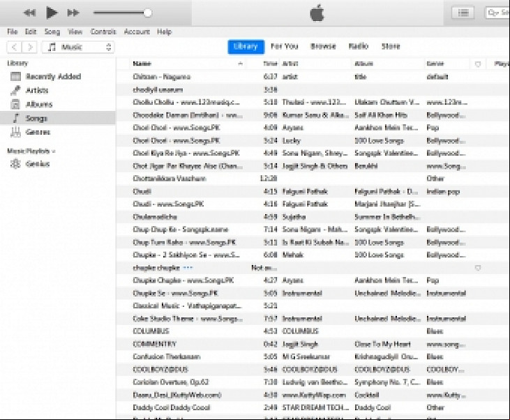Select Songs in the sidebar
Image resolution: width=510 pixels, height=420 pixels.
[x=58, y=118]
